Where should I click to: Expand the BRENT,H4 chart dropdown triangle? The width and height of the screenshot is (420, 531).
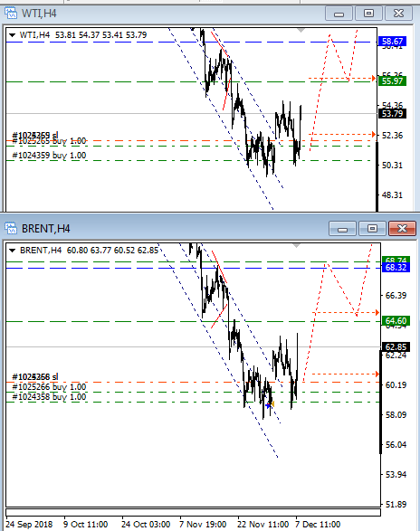pyautogui.click(x=12, y=251)
